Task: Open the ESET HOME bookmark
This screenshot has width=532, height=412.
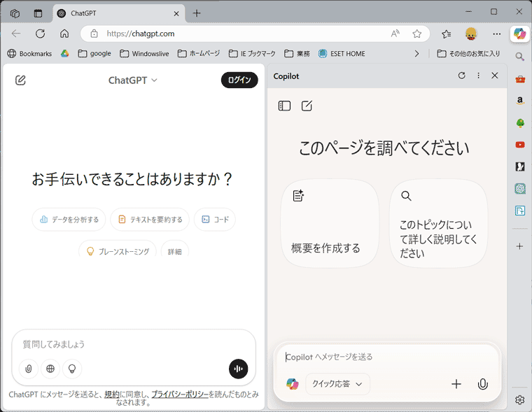Action: tap(342, 54)
